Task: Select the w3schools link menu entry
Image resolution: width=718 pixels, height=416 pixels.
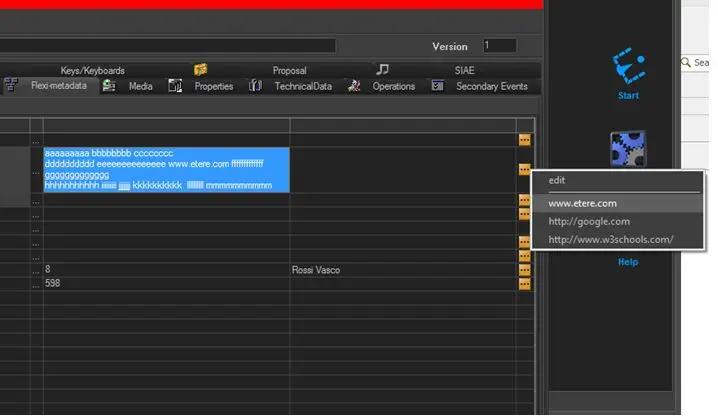Action: point(610,239)
